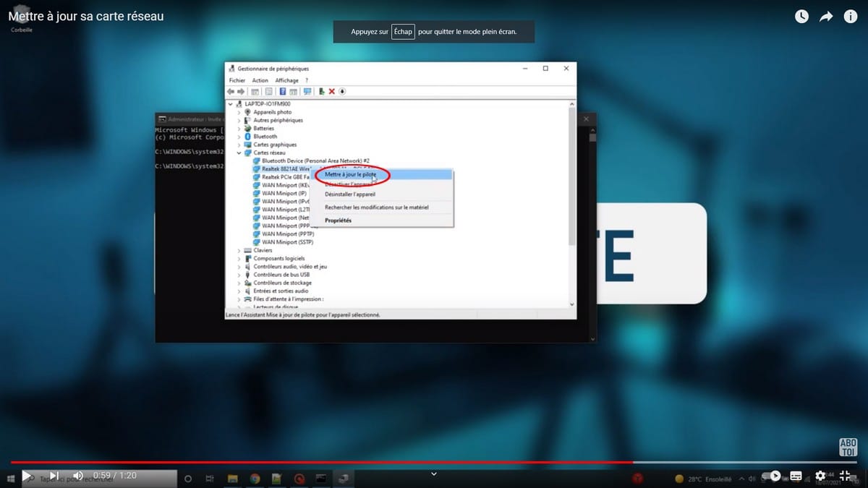Screen dimensions: 868x488
Task: Click the Watch Later clock icon
Action: [801, 17]
